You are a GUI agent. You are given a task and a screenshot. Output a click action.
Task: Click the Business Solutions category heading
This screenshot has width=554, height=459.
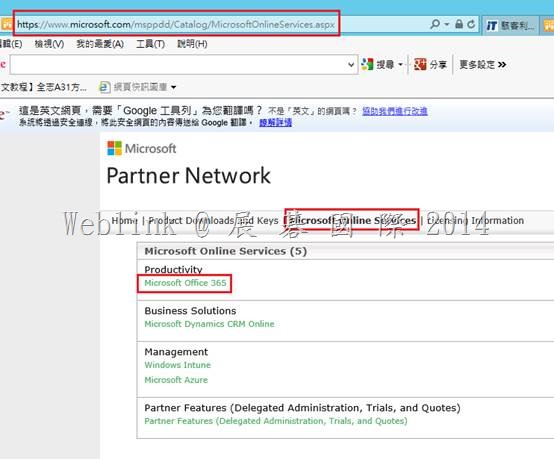[190, 311]
